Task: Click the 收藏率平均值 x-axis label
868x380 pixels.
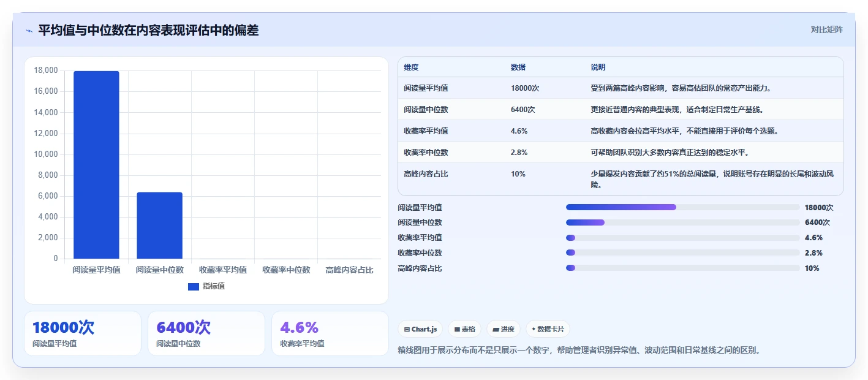Action: [x=223, y=270]
